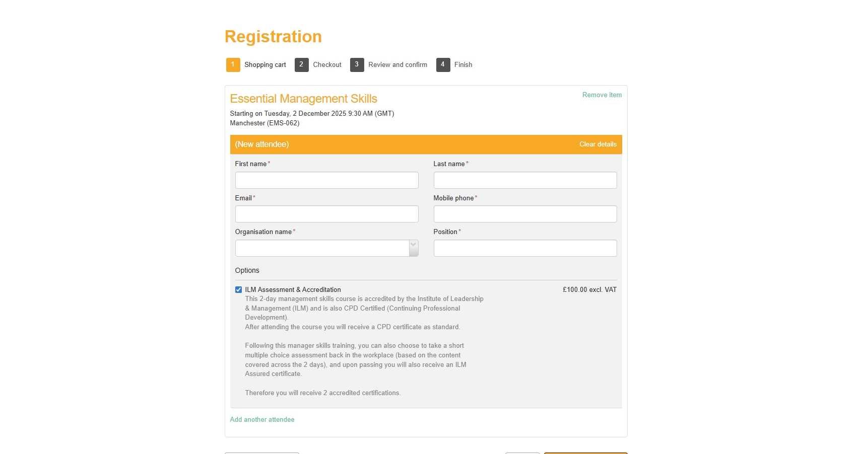868x454 pixels.
Task: Click the step 4 number badge
Action: pyautogui.click(x=443, y=65)
